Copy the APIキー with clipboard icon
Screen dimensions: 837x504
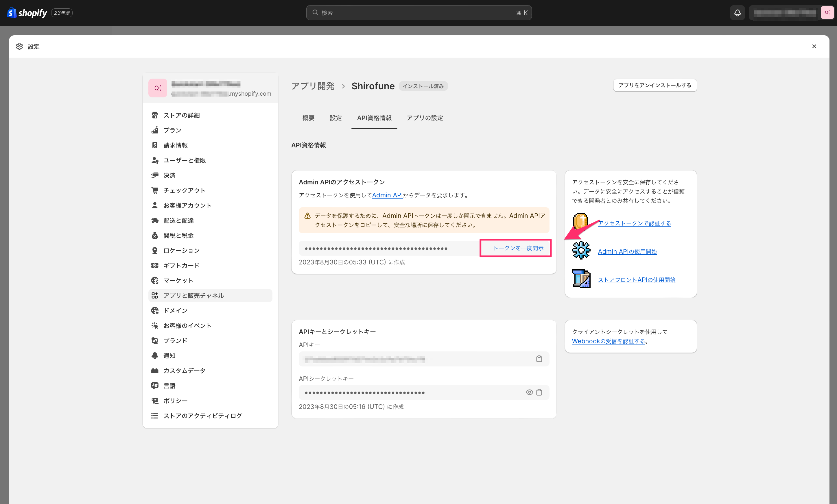coord(539,359)
